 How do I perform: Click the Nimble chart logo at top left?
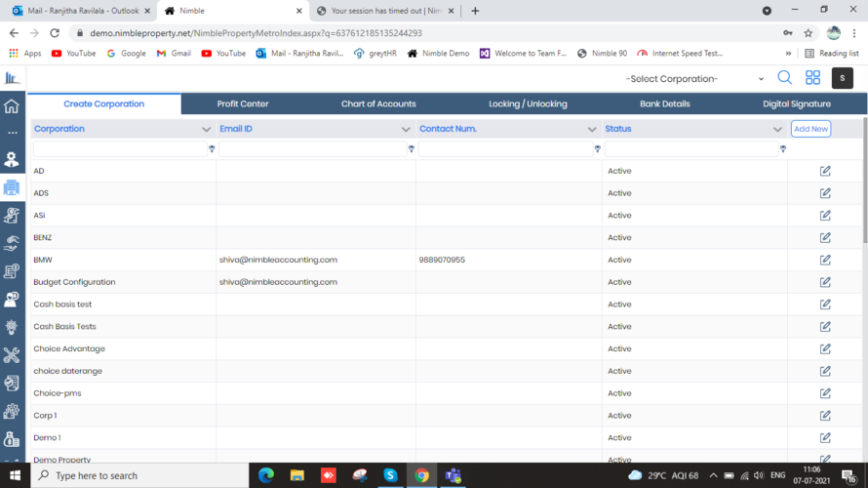click(x=12, y=78)
